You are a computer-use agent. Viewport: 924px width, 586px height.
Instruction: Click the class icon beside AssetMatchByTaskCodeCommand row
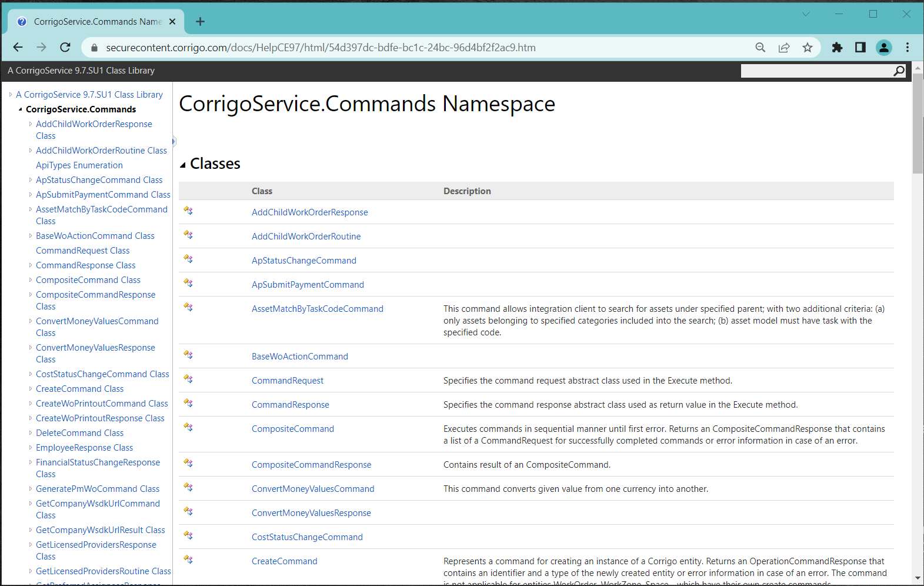[188, 307]
